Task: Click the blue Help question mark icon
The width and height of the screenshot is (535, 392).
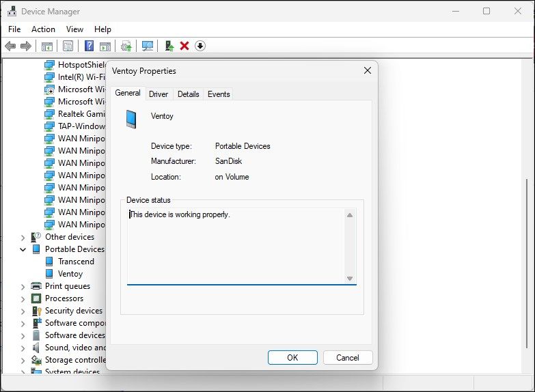Action: coord(89,46)
